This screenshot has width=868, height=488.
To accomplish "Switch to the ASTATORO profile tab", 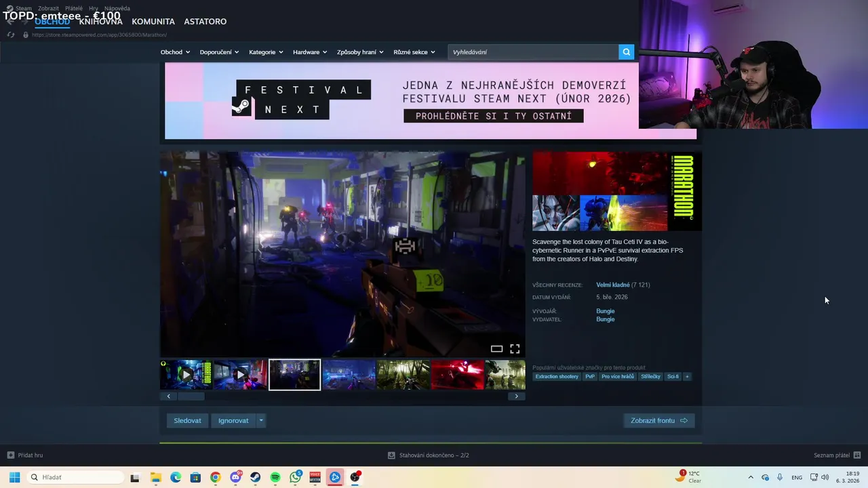I will tap(205, 22).
